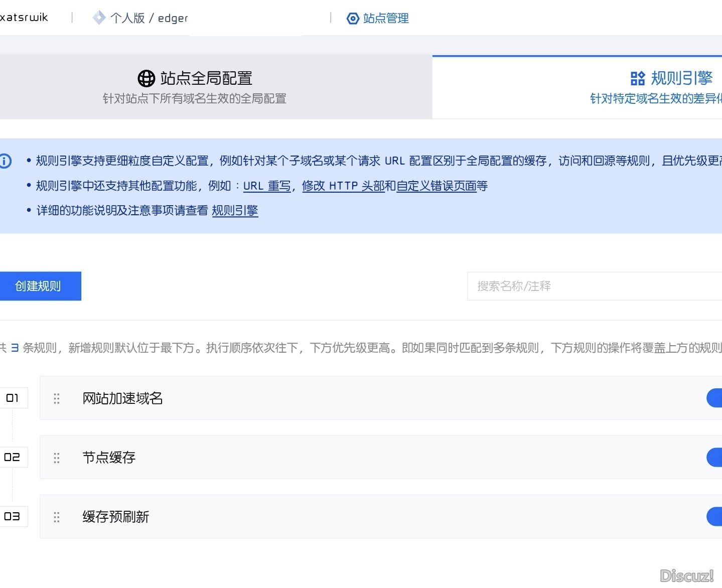Click the globe icon beside 站点全局配置
The width and height of the screenshot is (722, 588).
point(146,78)
